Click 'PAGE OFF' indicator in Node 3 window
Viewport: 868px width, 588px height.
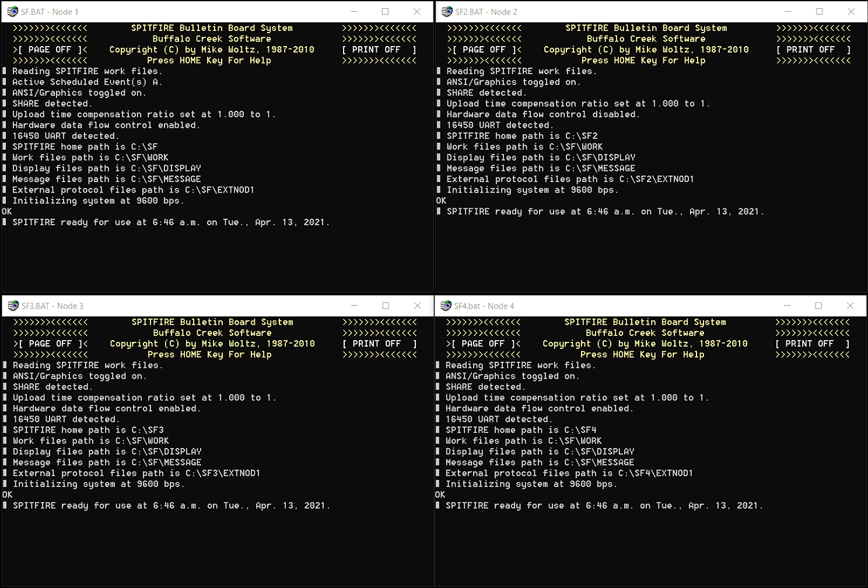tap(50, 344)
